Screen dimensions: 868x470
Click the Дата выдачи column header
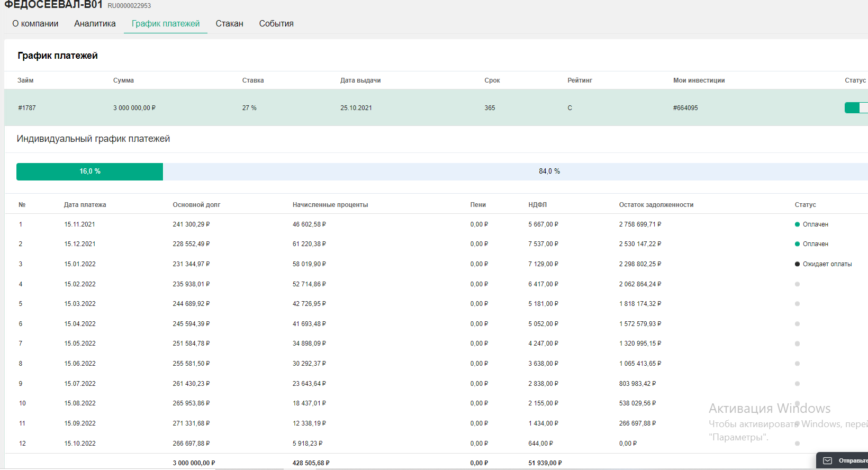(x=360, y=80)
